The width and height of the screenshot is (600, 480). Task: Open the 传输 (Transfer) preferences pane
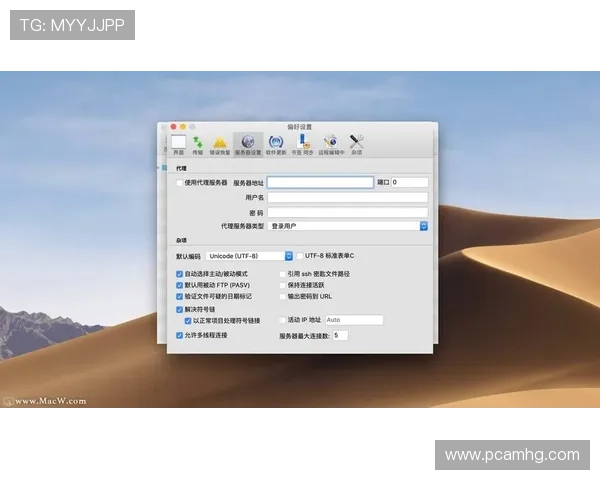tap(198, 143)
